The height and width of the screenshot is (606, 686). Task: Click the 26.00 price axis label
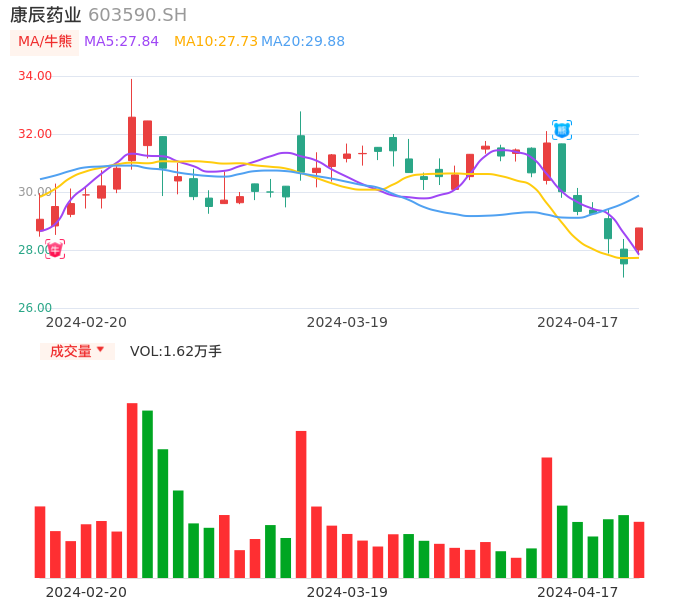tap(35, 308)
